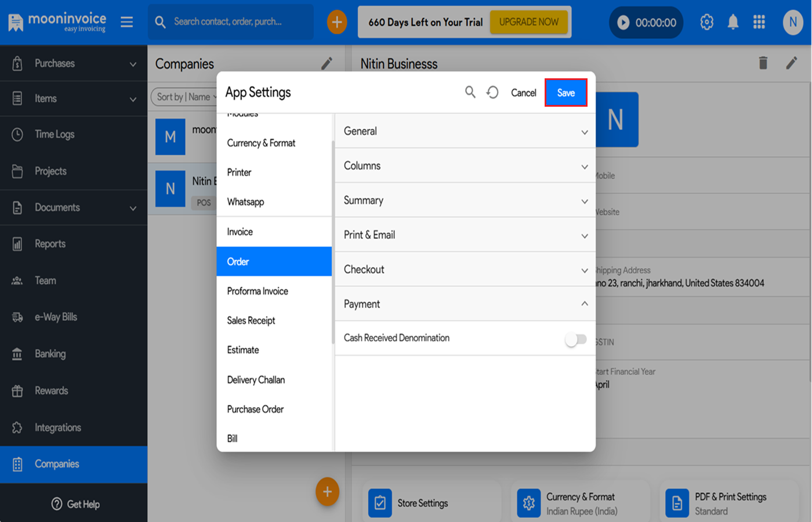Viewport: 812px width, 522px height.
Task: Click pencil icon beside Companies heading
Action: coord(327,63)
